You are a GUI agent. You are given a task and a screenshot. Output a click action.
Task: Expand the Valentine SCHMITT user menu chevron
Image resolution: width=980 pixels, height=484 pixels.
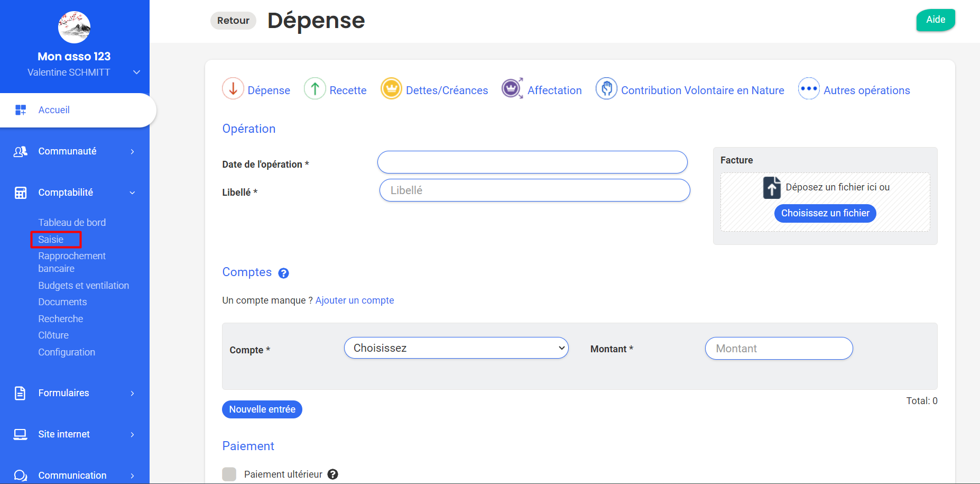point(136,72)
